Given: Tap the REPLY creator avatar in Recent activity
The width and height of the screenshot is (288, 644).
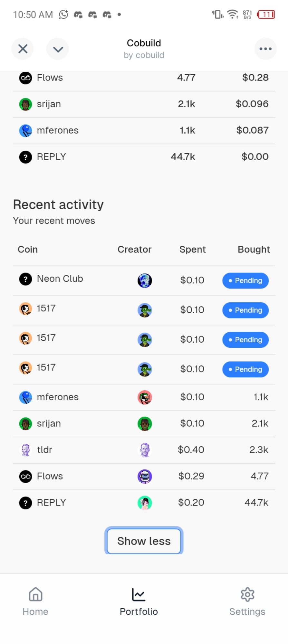Looking at the screenshot, I should [145, 503].
